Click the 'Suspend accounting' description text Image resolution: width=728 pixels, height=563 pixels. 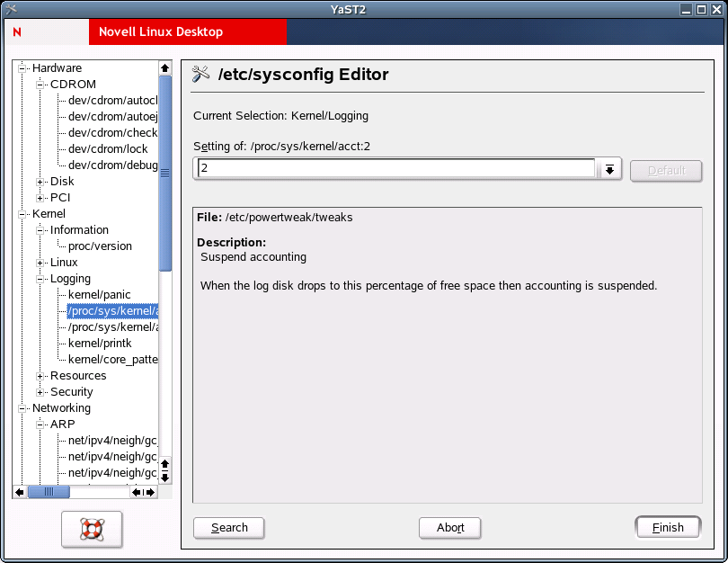point(253,257)
